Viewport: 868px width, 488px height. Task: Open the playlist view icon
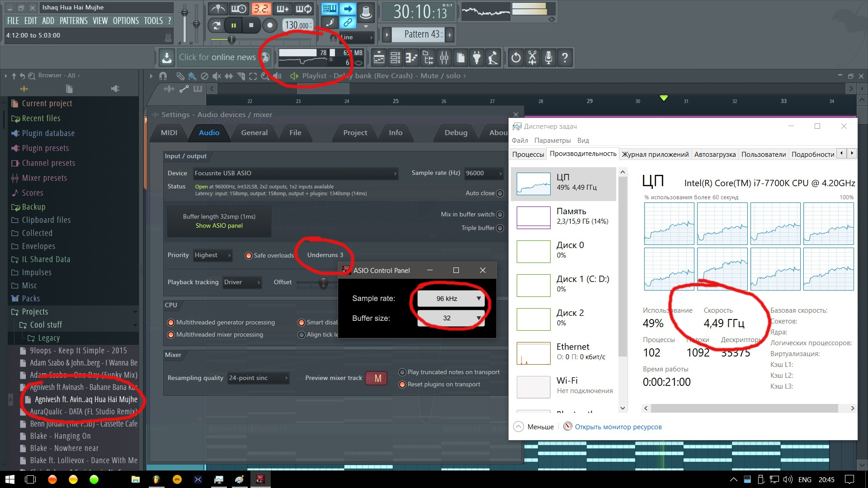tap(379, 58)
